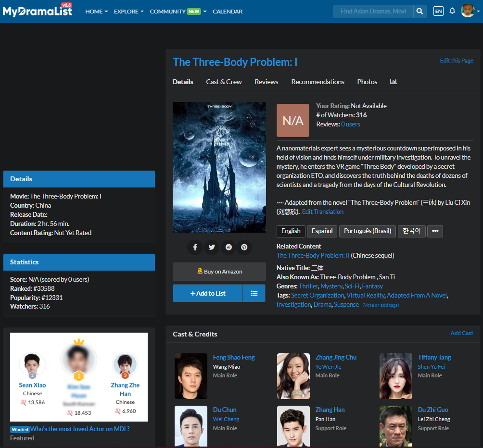Open the statistics chart tab icon
Image resolution: width=483 pixels, height=448 pixels.
pyautogui.click(x=394, y=82)
